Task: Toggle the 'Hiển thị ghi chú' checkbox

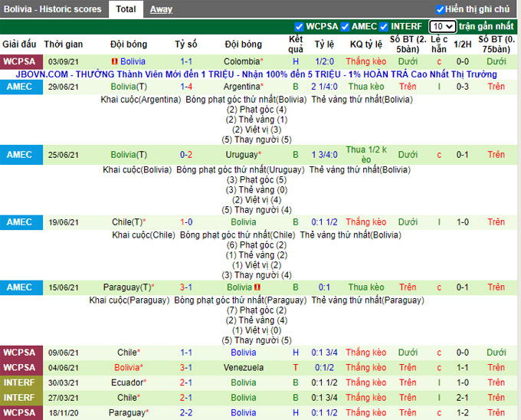Action: (x=440, y=9)
